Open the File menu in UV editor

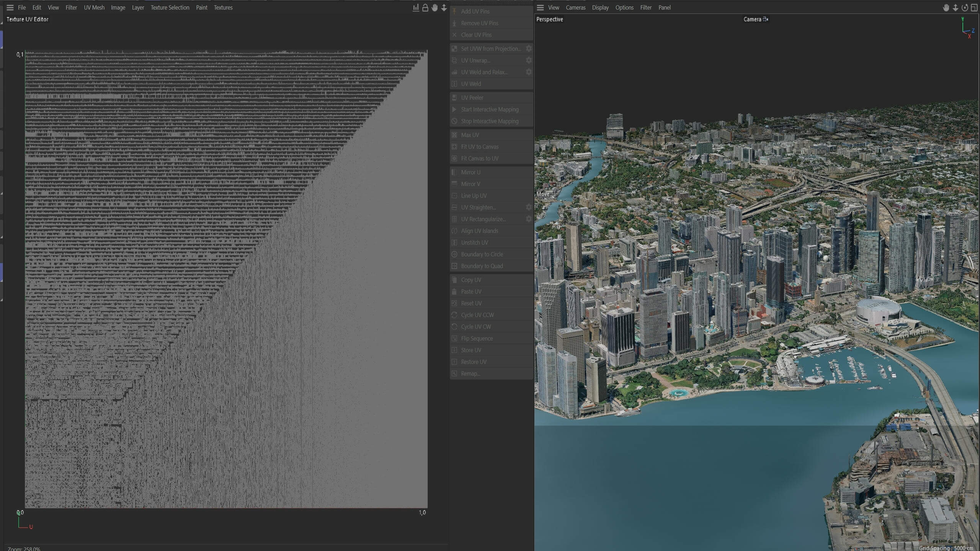click(x=22, y=8)
